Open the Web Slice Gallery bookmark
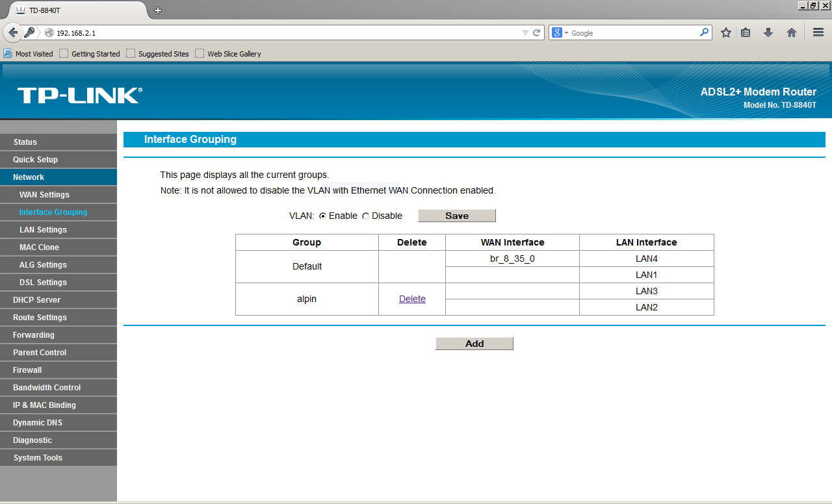This screenshot has height=504, width=832. (228, 54)
